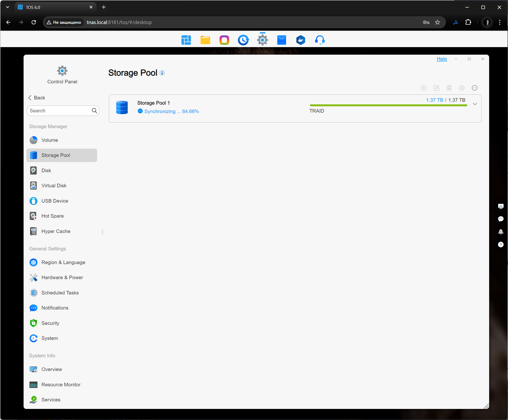The width and height of the screenshot is (508, 420).
Task: Launch the colorful square app in the dock
Action: tap(224, 40)
